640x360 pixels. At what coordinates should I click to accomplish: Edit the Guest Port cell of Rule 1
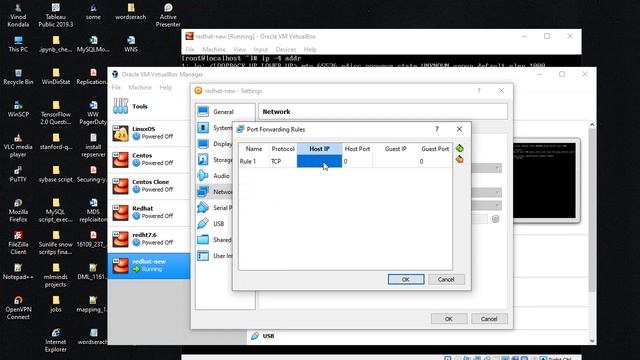[x=435, y=161]
